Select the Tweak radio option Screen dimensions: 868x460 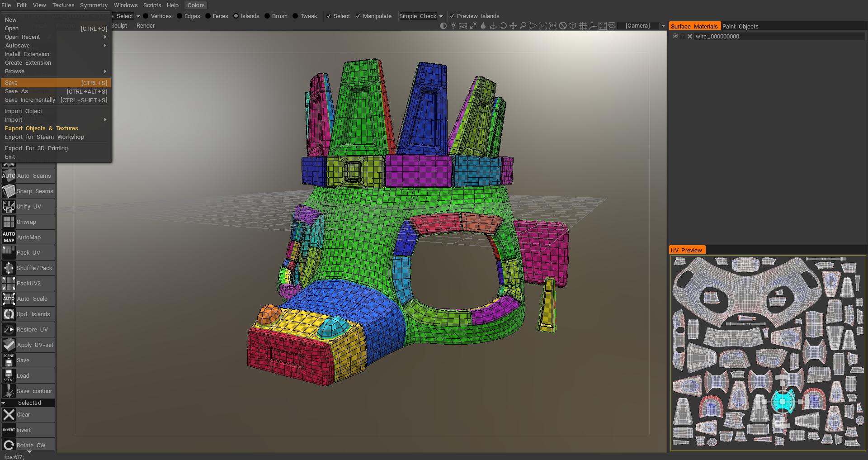295,16
